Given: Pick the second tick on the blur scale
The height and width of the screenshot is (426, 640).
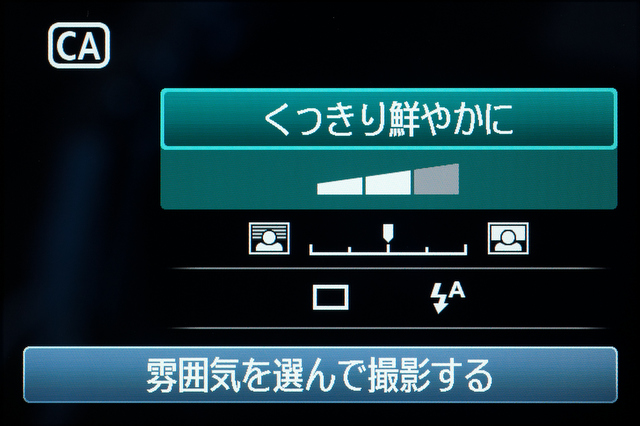Looking at the screenshot, I should pyautogui.click(x=349, y=250).
